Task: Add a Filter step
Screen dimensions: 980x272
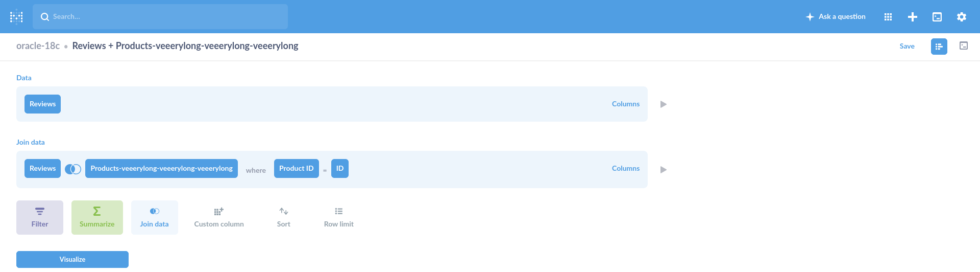Action: coord(40,218)
